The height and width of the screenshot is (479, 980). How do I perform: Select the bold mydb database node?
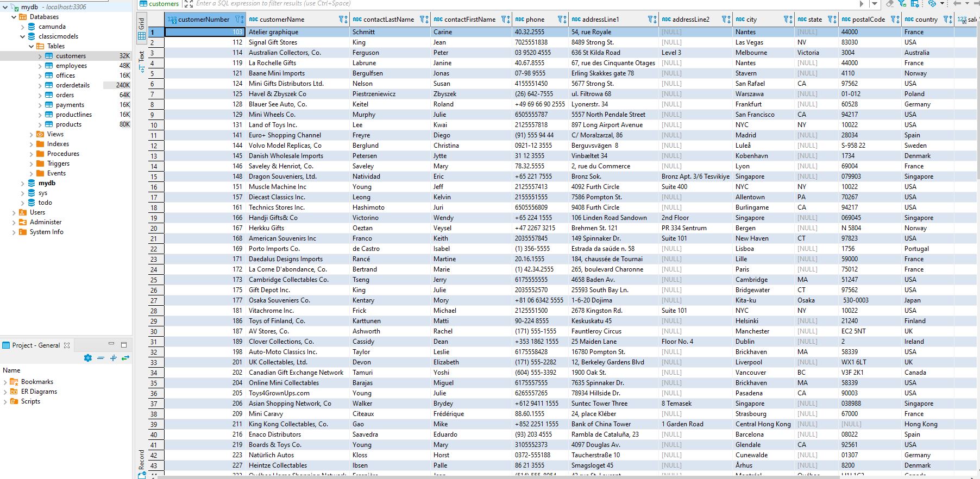47,183
